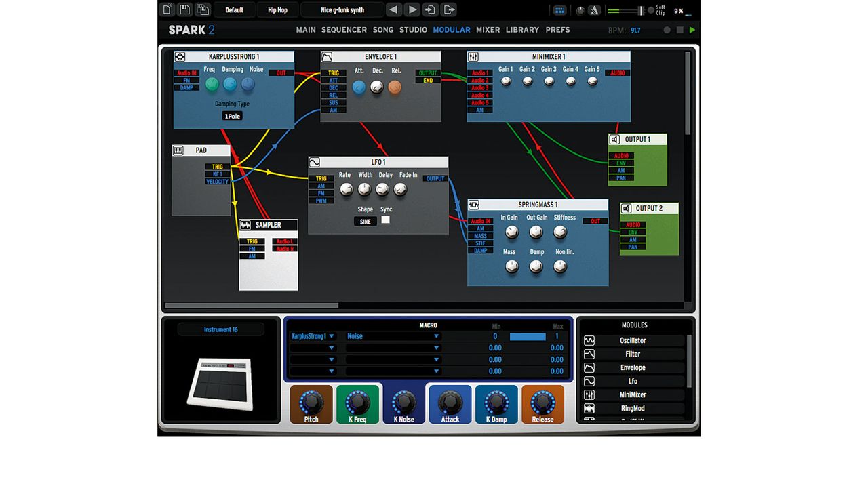Screen dimensions: 868x488
Task: Click the Pitch macro knob
Action: pyautogui.click(x=311, y=403)
